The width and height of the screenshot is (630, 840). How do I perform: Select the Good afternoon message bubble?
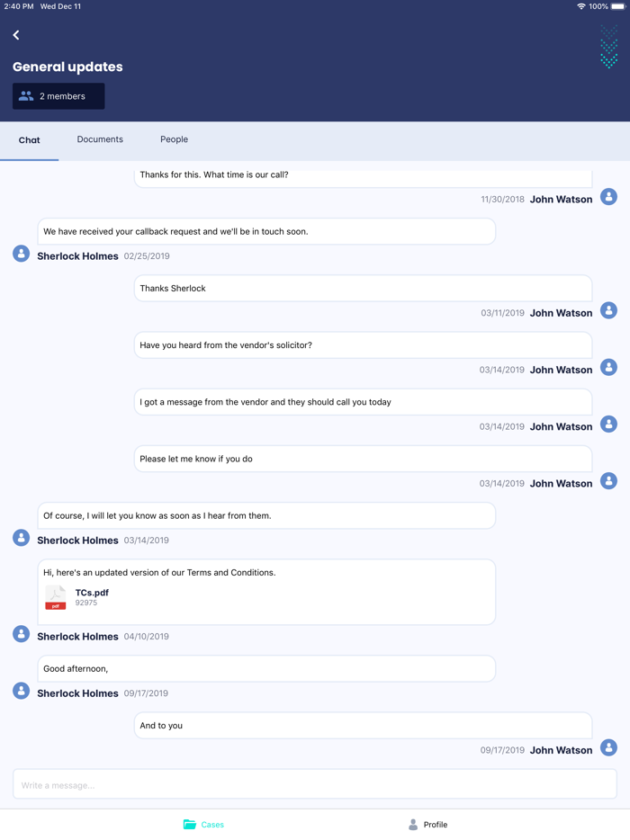pos(265,668)
